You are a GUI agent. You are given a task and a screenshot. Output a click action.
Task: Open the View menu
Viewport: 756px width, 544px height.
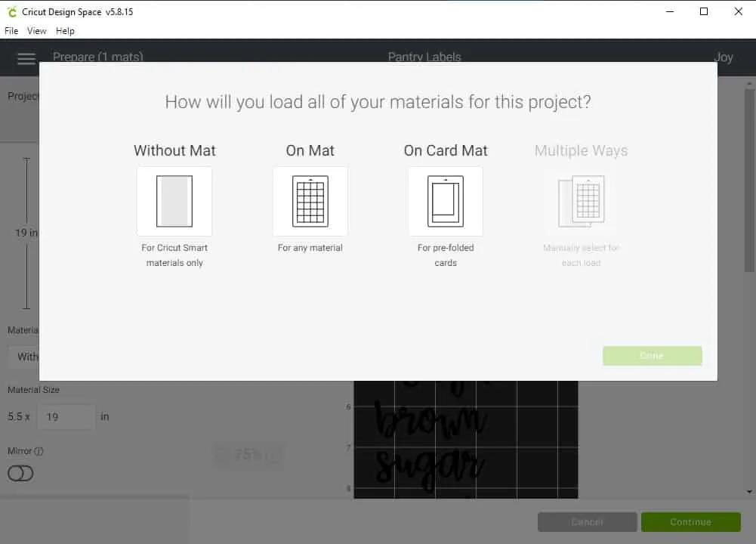pos(37,31)
